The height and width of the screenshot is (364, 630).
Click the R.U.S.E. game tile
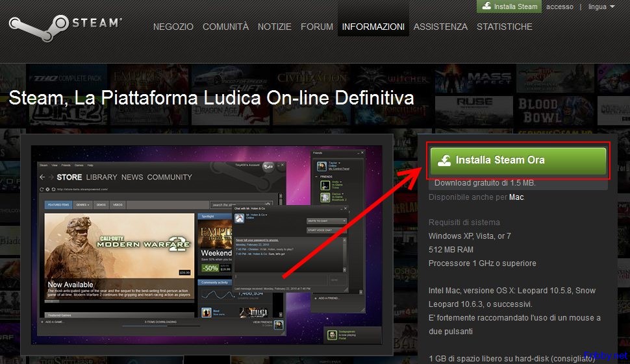point(473,111)
